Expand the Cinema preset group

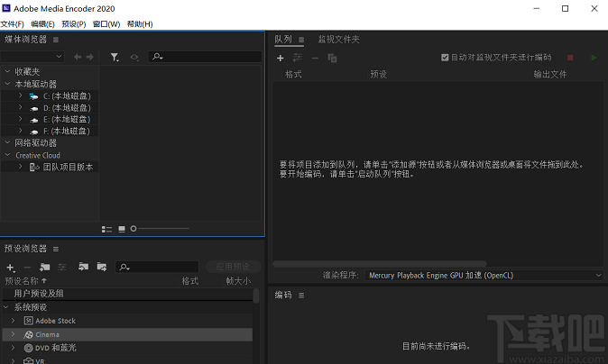[13, 334]
